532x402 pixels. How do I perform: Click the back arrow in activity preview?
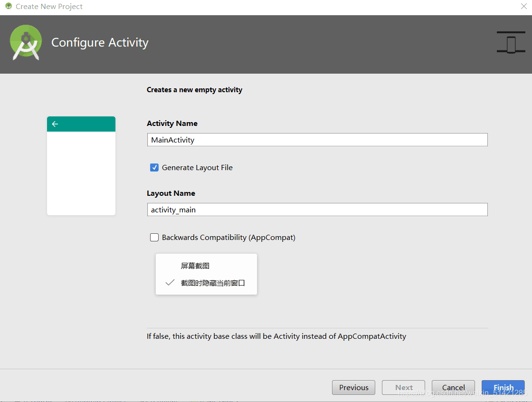coord(55,124)
